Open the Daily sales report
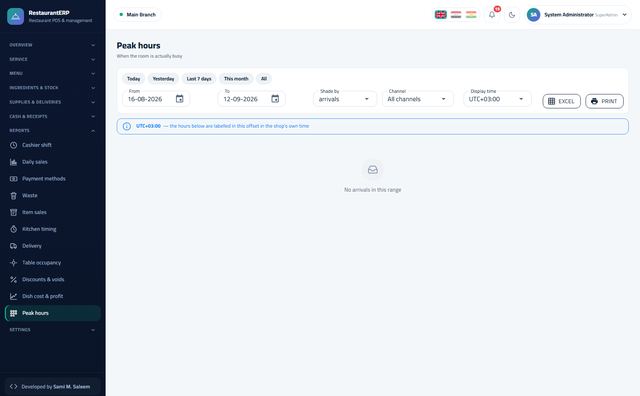This screenshot has height=396, width=640. coord(52,162)
